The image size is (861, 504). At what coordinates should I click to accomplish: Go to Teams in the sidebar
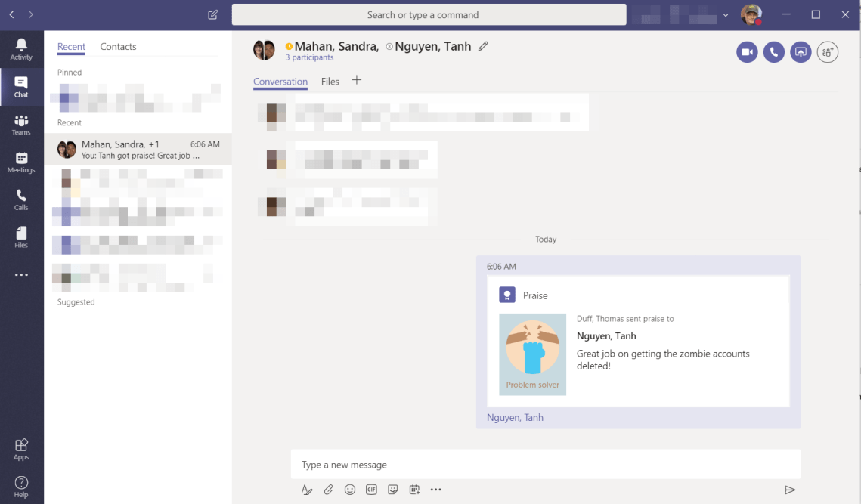[21, 125]
